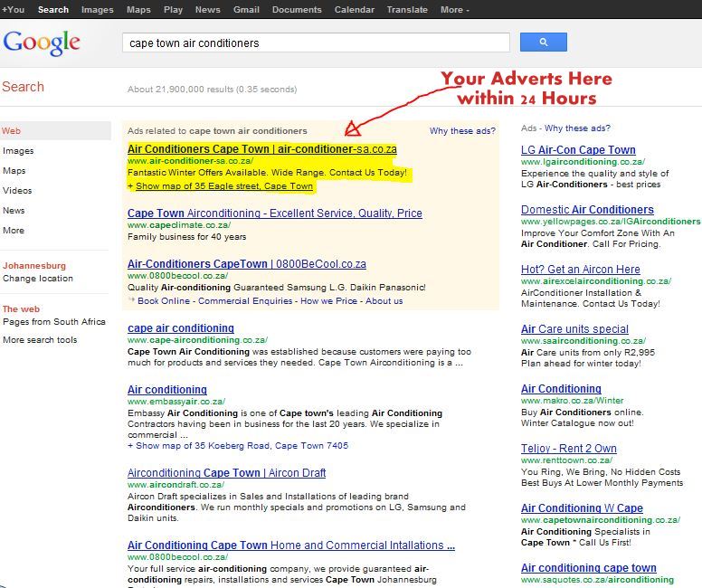
Task: Open News in the top black bar
Action: (x=207, y=9)
